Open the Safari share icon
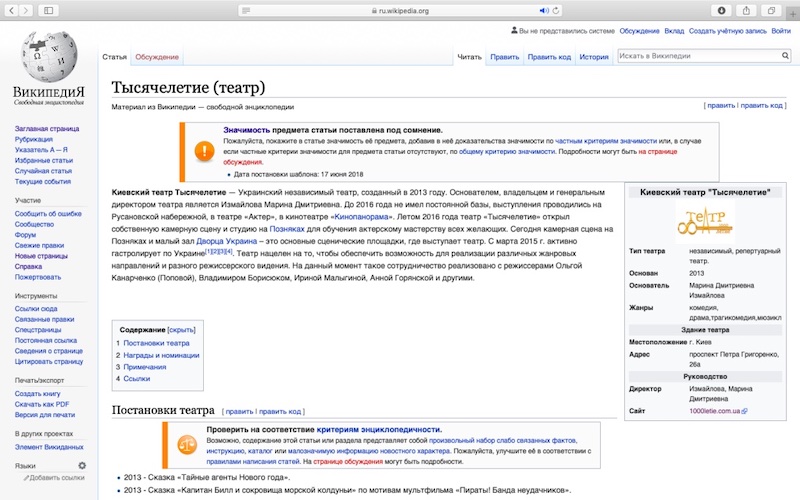 point(746,10)
